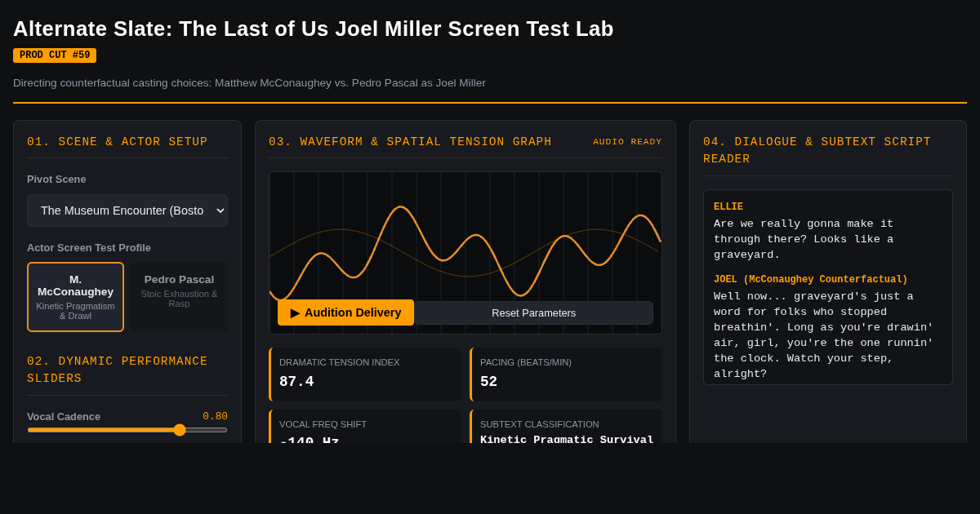
Task: Click the JOEL (McConaughey Counterfactual) speaker label
Action: pyautogui.click(x=811, y=280)
